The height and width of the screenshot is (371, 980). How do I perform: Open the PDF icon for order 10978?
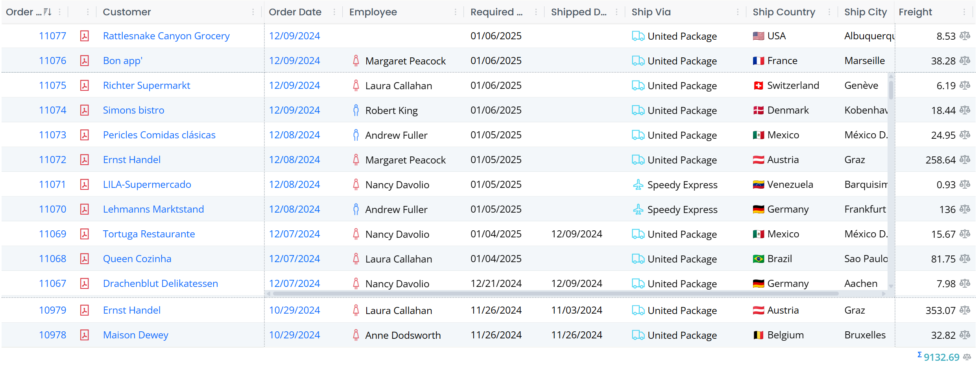pos(85,335)
